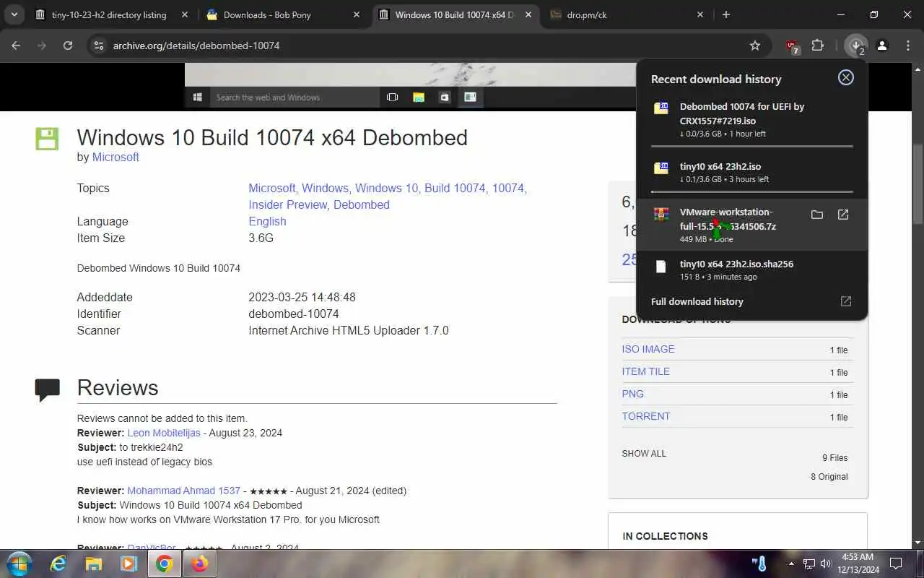This screenshot has height=578, width=924.
Task: Select tiny10 x64 23h2.iso.sha256 download entry
Action: pyautogui.click(x=751, y=269)
